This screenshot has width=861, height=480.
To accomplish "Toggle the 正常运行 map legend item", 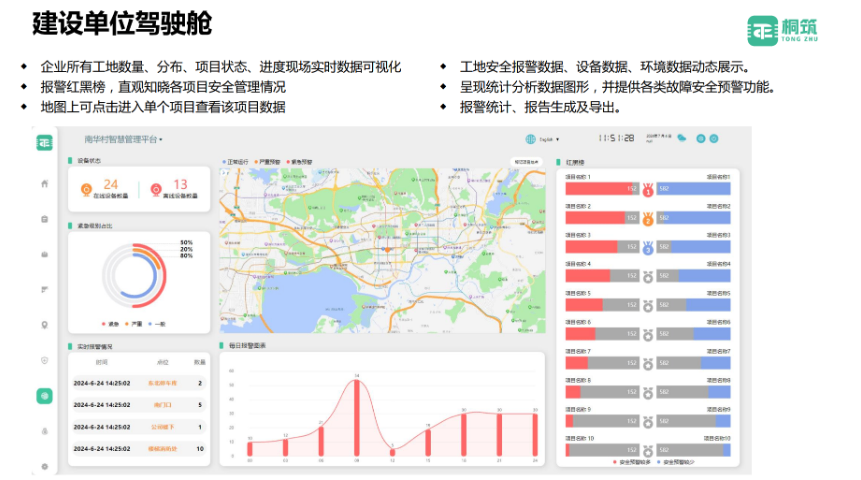I will pos(239,160).
